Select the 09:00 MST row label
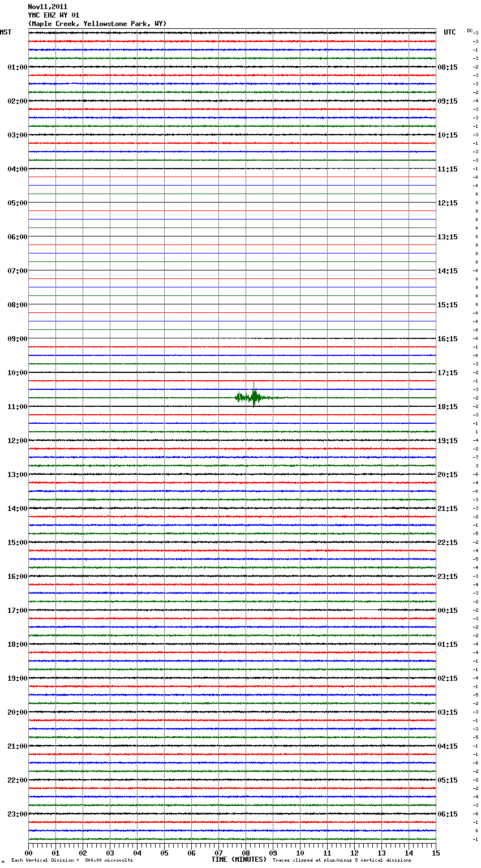481x868 pixels. [x=18, y=339]
